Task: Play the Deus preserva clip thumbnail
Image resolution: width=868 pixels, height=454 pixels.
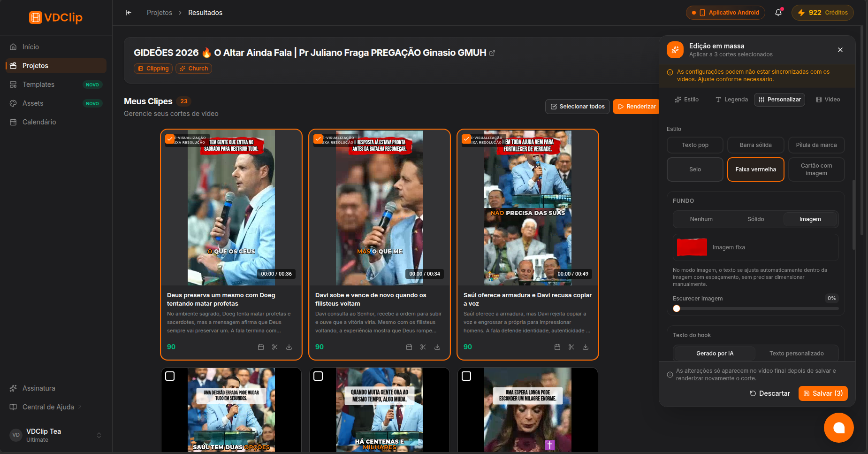Action: point(231,208)
